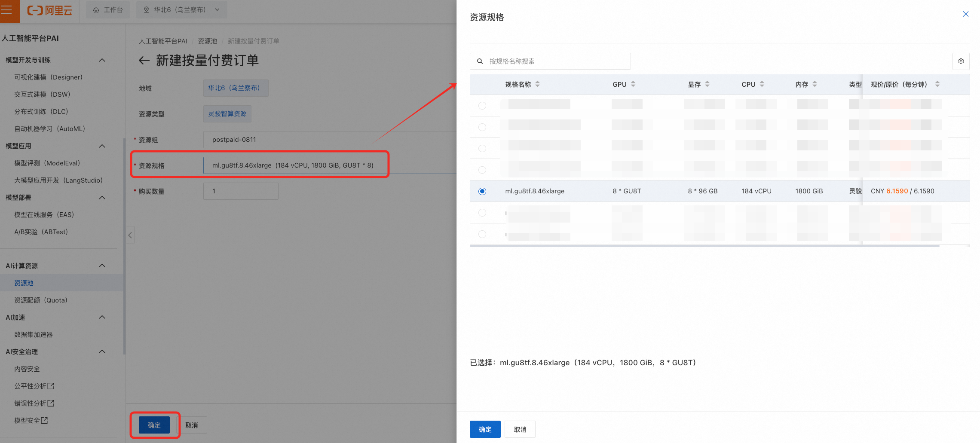Collapse the AI安全治理 section
980x443 pixels.
(102, 351)
